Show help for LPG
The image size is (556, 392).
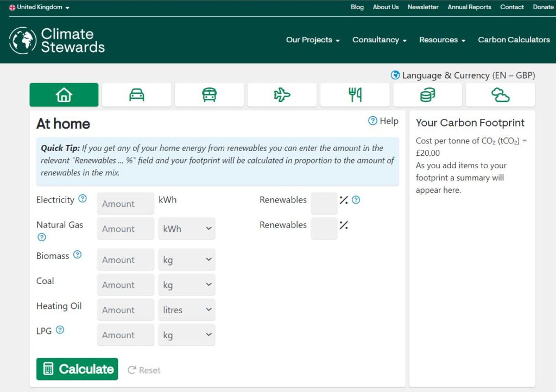60,330
